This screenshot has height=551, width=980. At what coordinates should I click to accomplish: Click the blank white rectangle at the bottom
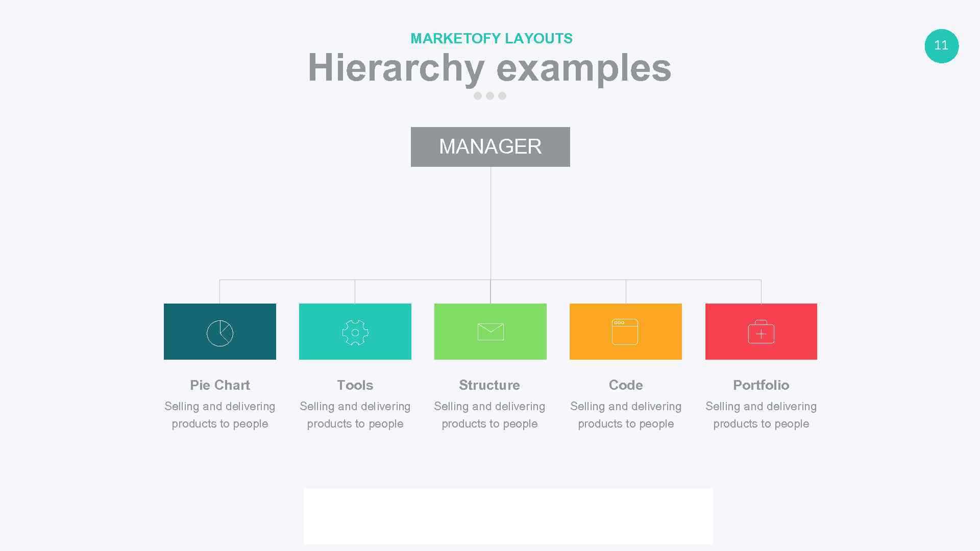pyautogui.click(x=508, y=516)
